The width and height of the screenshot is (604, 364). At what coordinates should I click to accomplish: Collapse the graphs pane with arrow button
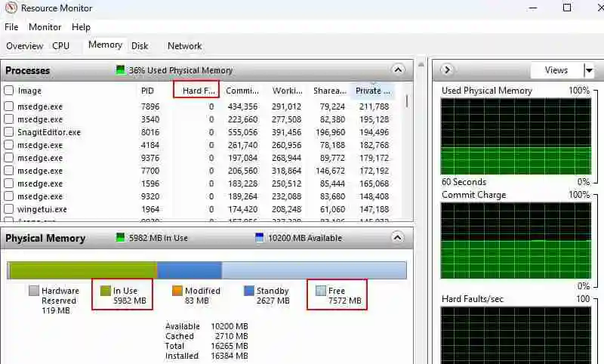coord(447,70)
